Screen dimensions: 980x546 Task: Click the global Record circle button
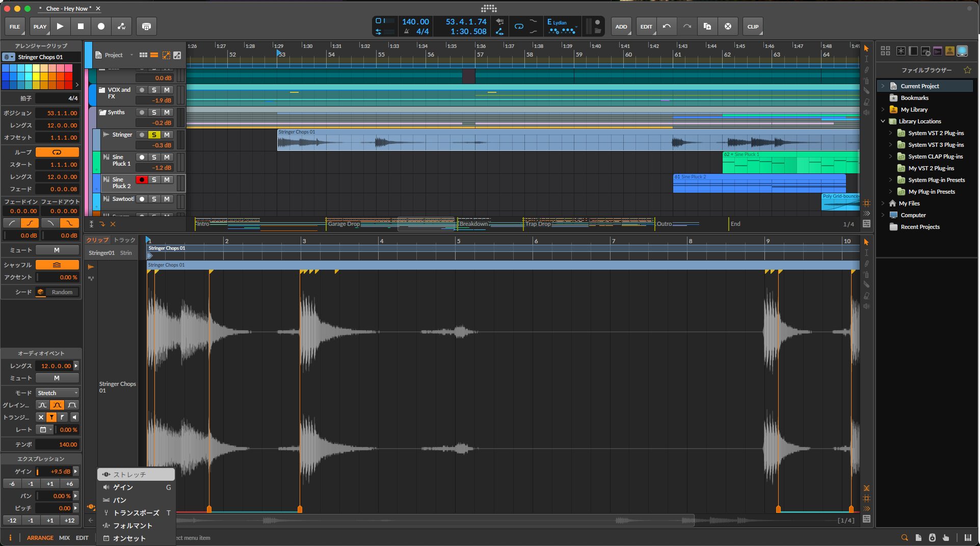tap(101, 27)
